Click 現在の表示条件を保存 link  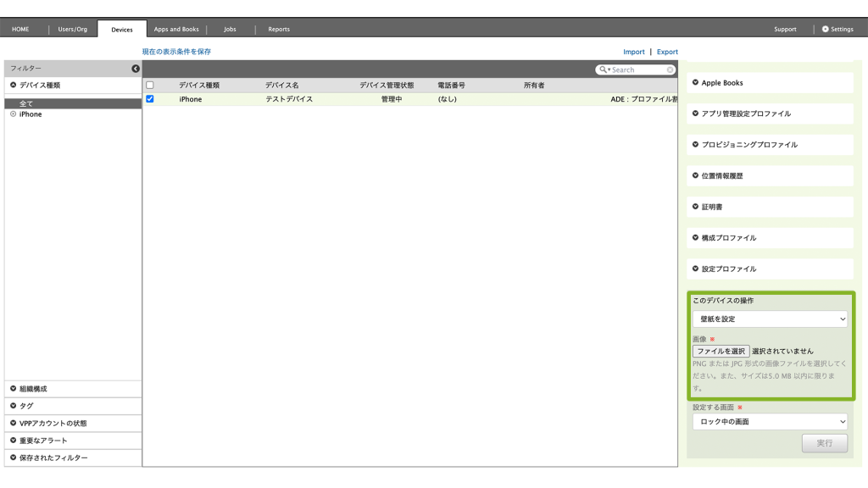click(176, 52)
